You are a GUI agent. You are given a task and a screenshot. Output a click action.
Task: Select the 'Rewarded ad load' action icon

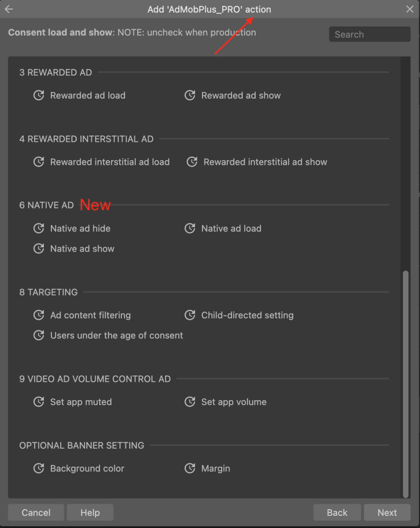[39, 95]
